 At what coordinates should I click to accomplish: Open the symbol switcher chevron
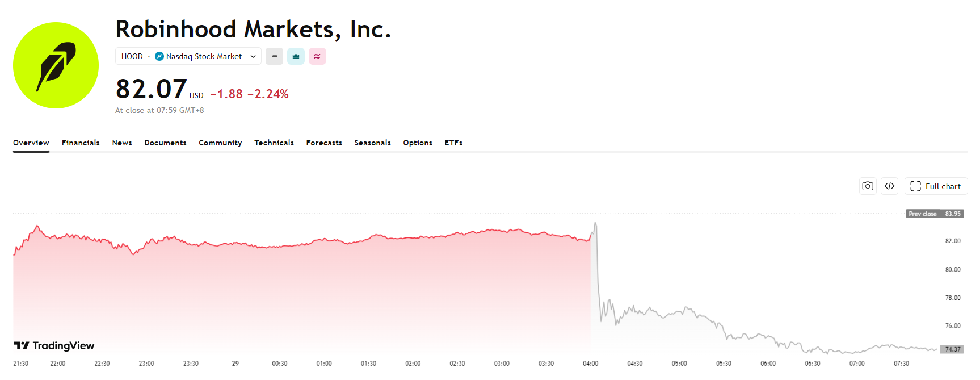(x=252, y=56)
